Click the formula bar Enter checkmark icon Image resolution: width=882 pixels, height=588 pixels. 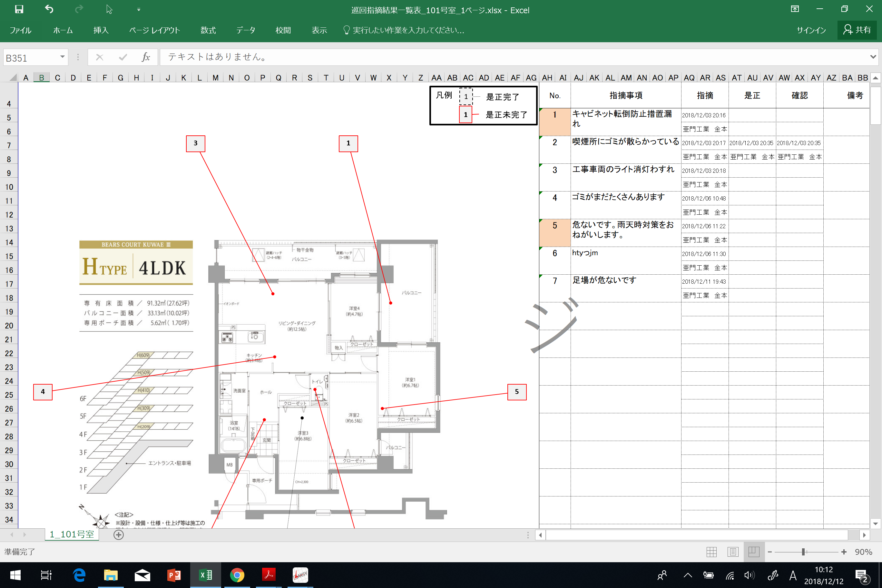[x=122, y=57]
